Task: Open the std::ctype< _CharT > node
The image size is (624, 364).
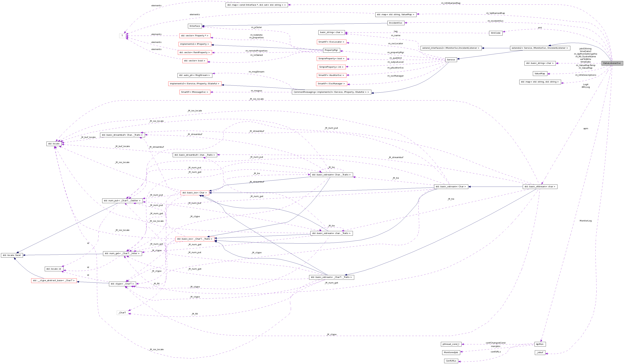Action: (x=123, y=284)
